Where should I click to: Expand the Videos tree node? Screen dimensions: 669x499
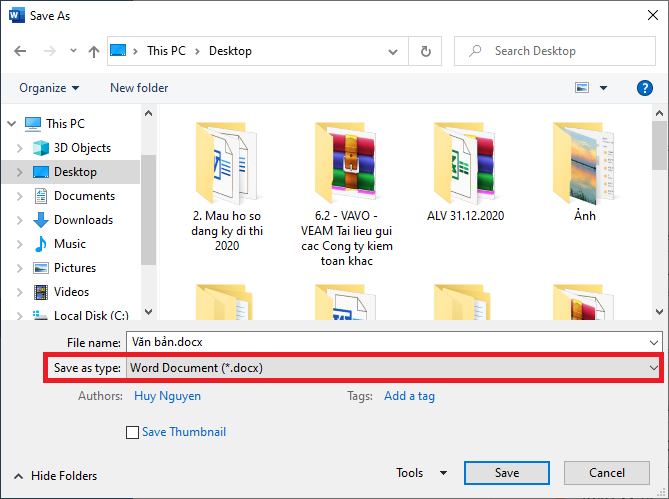pos(20,292)
